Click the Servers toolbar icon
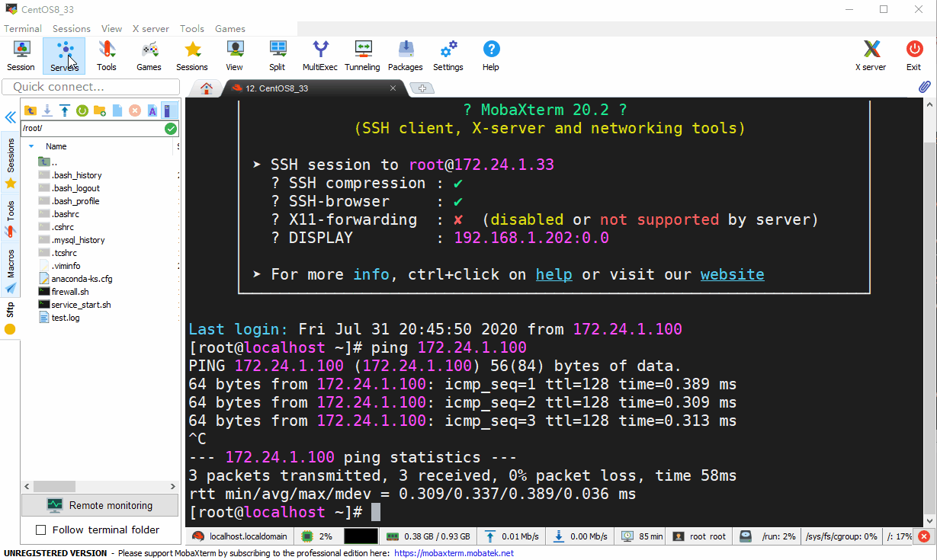 point(65,56)
